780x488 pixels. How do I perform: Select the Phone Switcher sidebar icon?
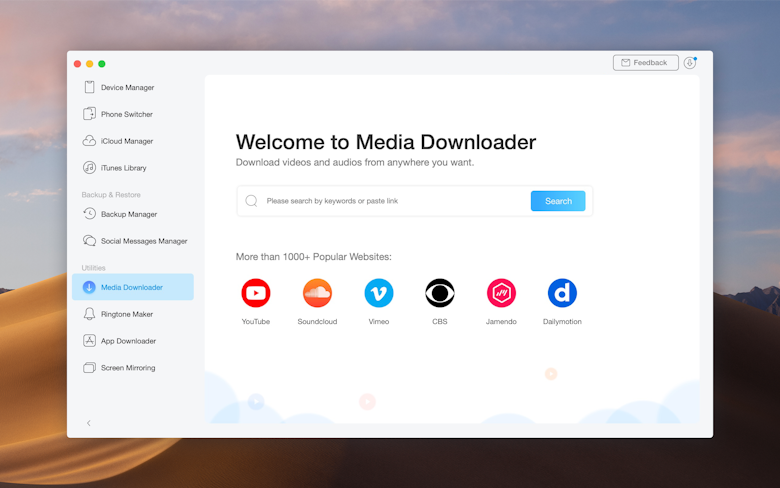click(x=89, y=114)
